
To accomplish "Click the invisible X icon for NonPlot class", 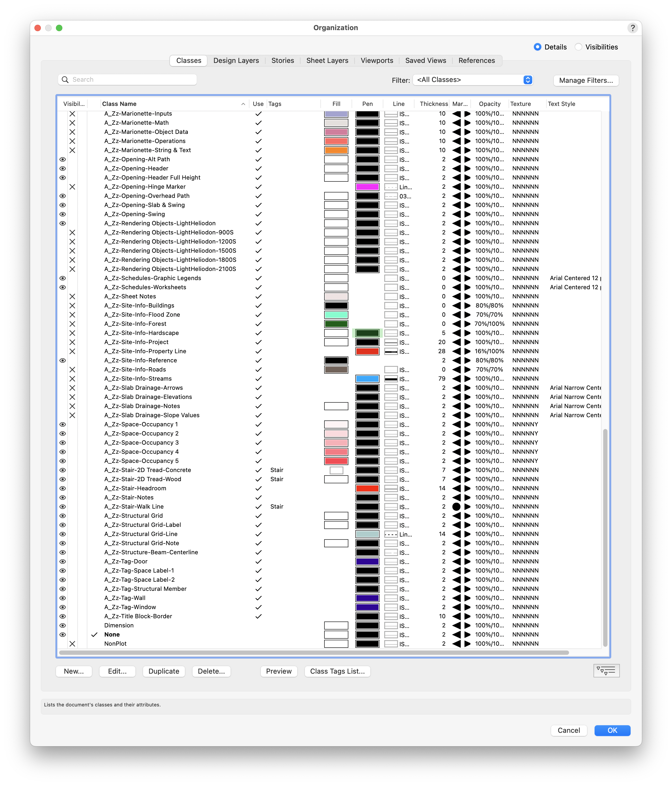I will click(x=72, y=644).
